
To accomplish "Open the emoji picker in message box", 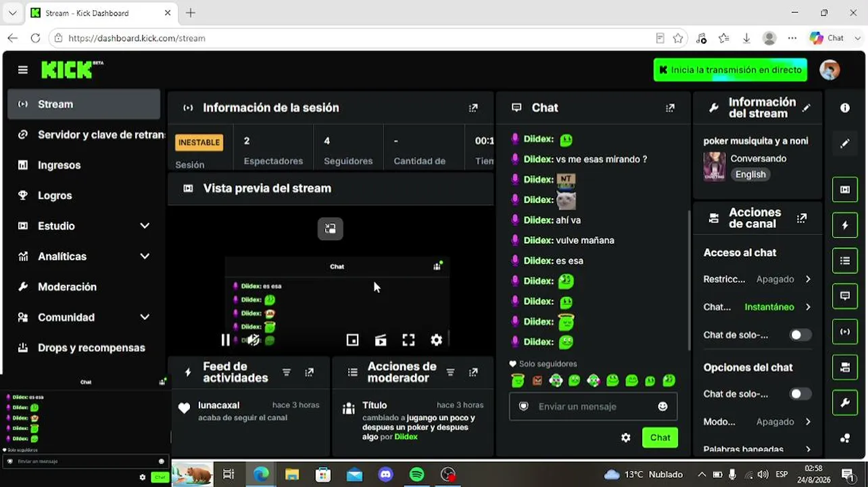I will pyautogui.click(x=662, y=407).
